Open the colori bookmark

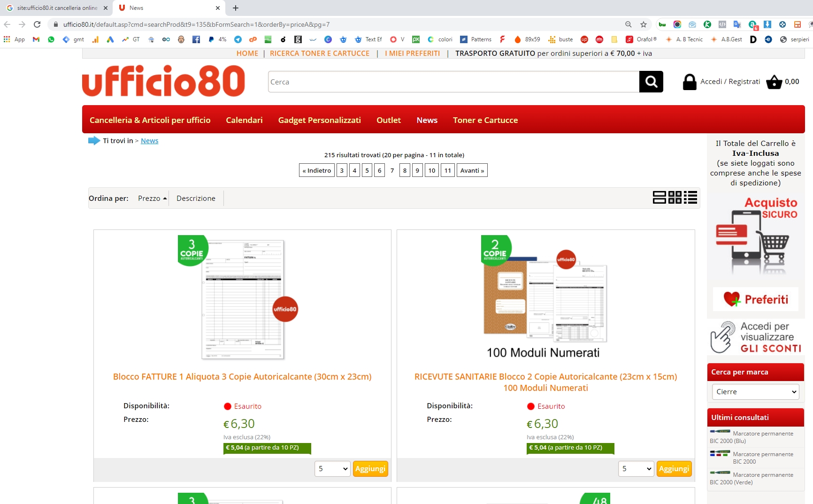440,39
